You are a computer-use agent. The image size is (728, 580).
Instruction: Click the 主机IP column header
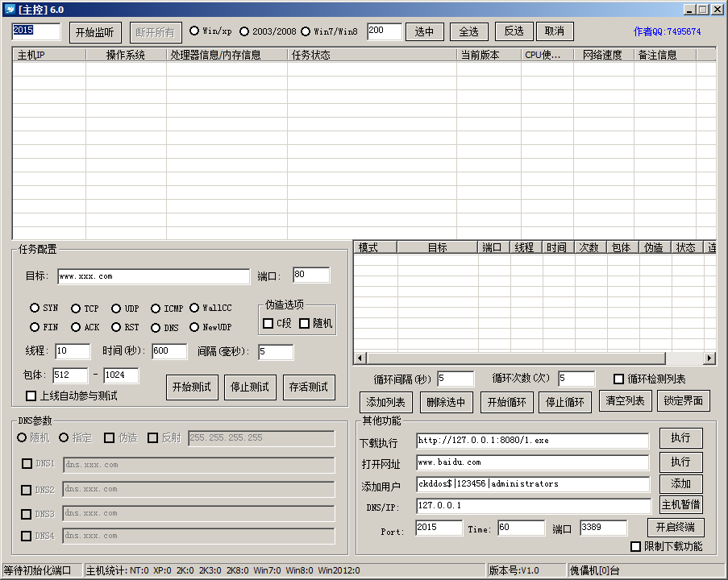pyautogui.click(x=48, y=56)
